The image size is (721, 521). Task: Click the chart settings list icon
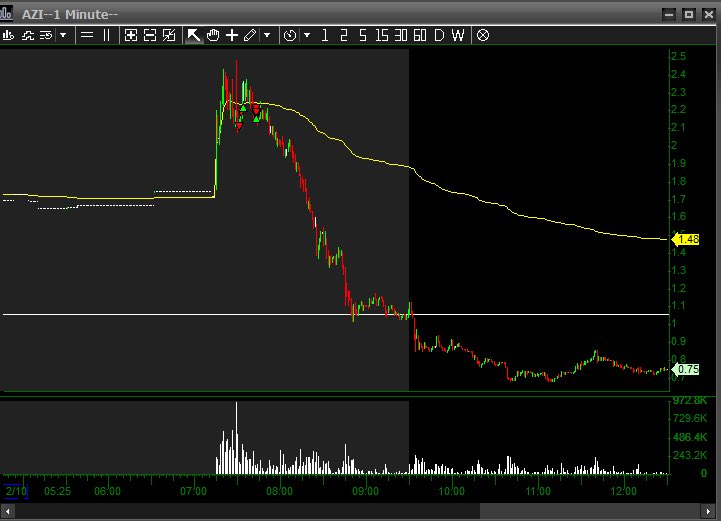[x=46, y=35]
